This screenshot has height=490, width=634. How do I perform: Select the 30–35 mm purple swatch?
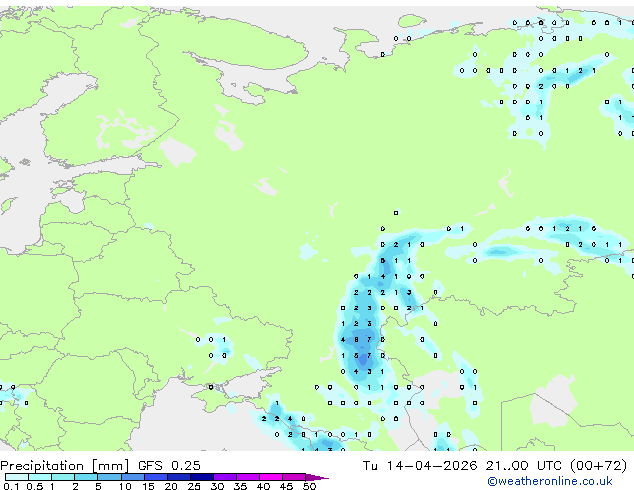click(224, 477)
